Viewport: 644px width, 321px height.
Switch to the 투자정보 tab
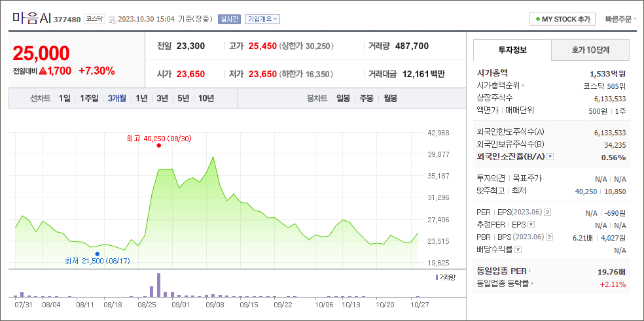click(512, 50)
